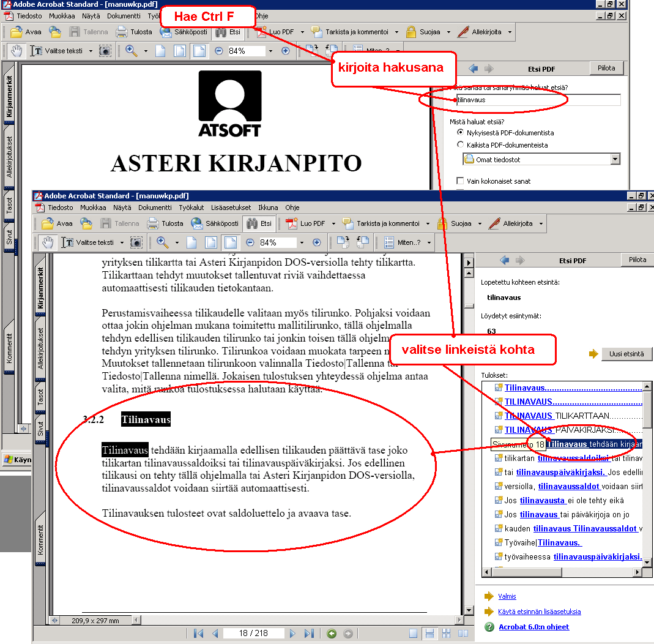
Task: Click page number field 18 / 218
Action: click(x=254, y=633)
